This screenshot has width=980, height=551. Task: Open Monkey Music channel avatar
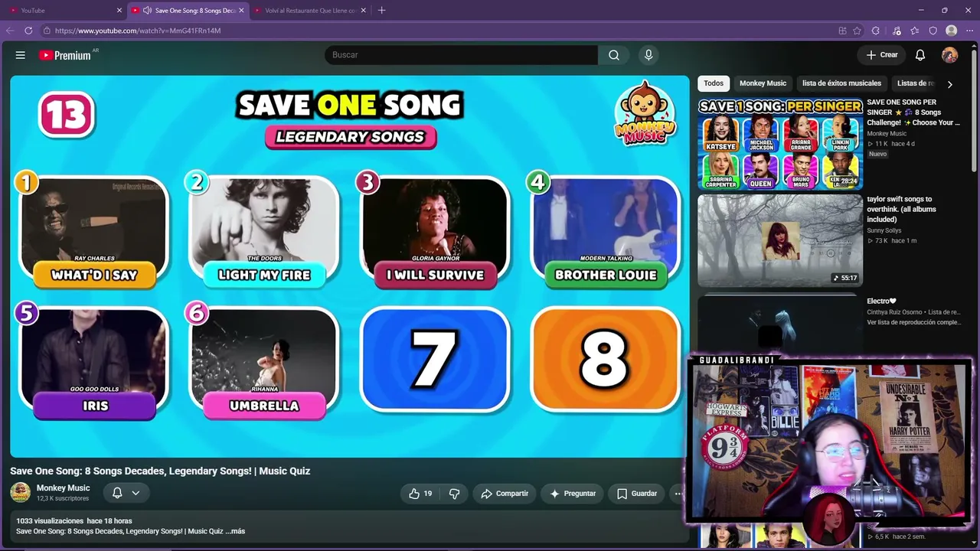tap(21, 493)
